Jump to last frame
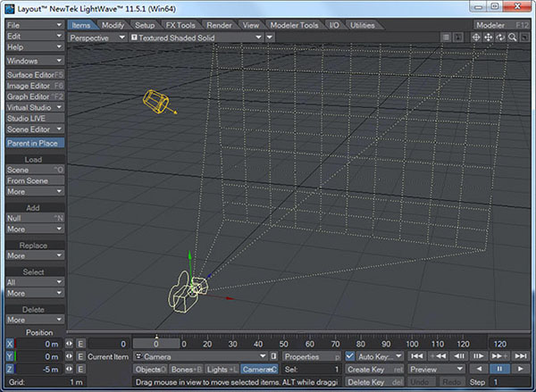The image size is (536, 392). click(521, 356)
